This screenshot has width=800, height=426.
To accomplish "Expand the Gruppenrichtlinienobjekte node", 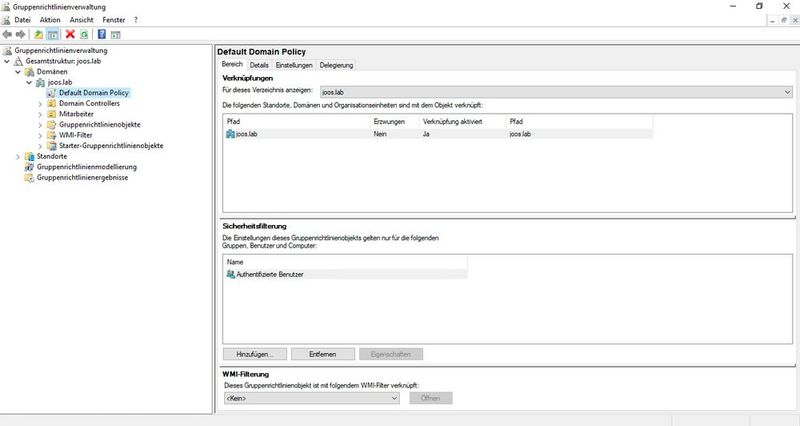I will point(40,125).
